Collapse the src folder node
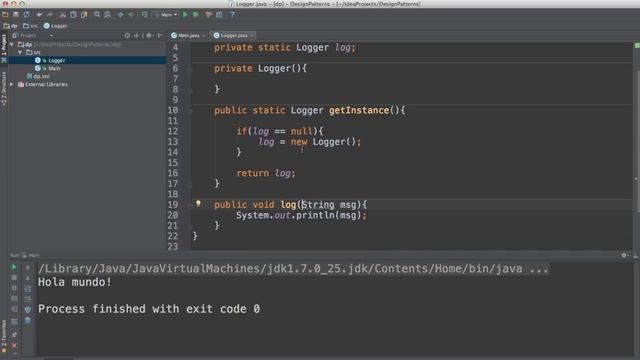 pos(20,52)
